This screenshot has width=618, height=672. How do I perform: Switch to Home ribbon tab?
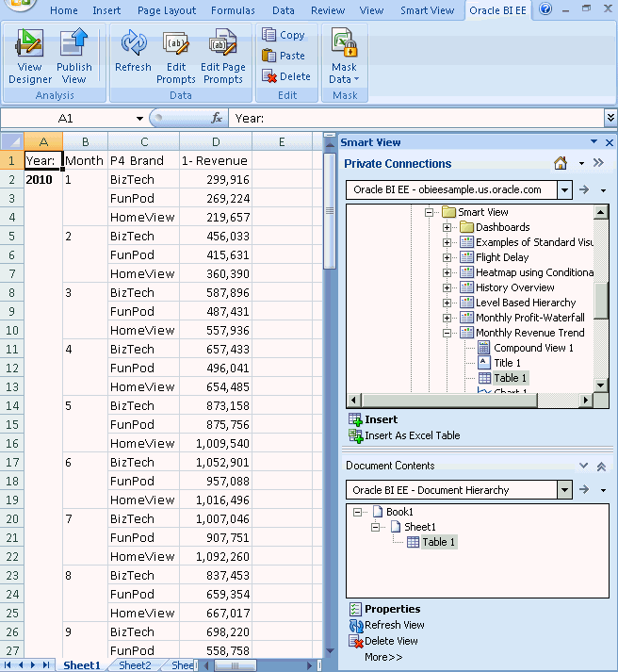click(x=64, y=10)
